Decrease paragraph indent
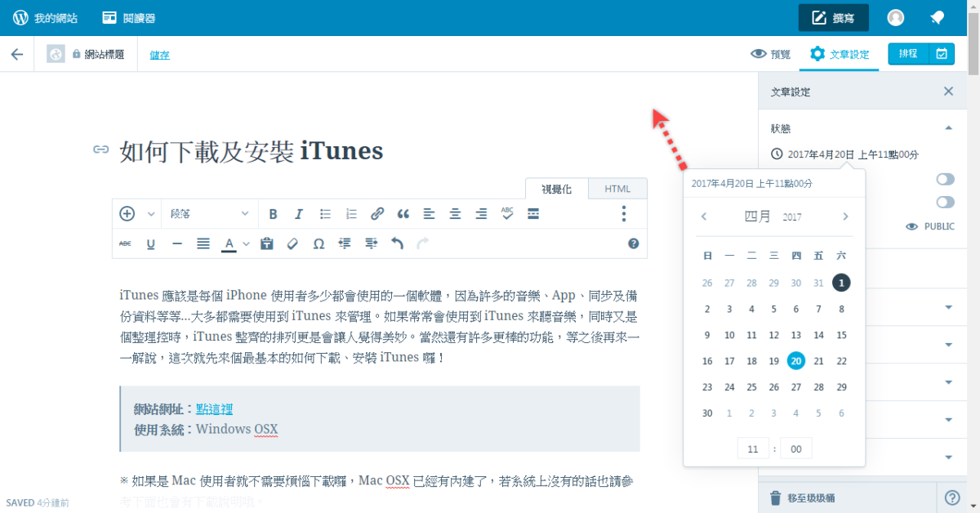 [x=345, y=243]
